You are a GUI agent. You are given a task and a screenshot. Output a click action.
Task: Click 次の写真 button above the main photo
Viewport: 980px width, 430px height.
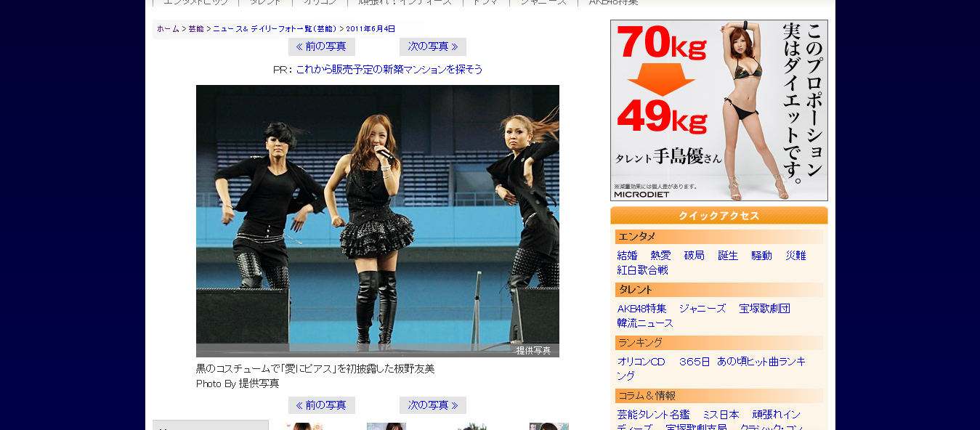(433, 46)
